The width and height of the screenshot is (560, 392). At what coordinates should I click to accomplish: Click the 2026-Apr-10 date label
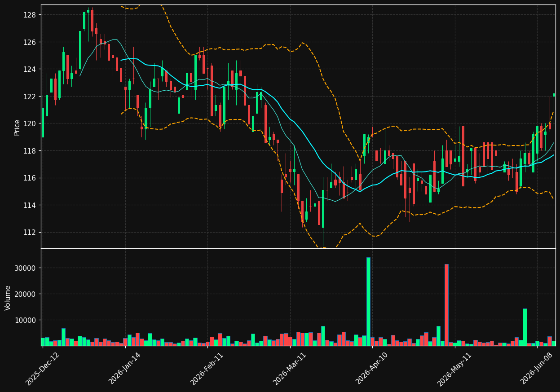point(372,368)
